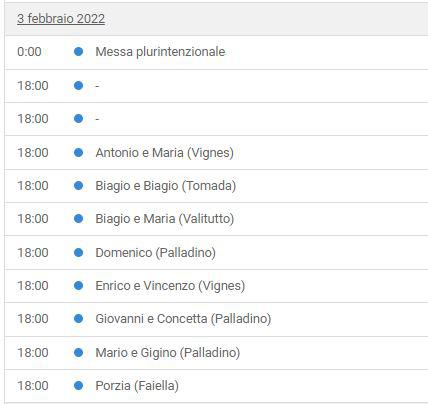Click the blue dot beside Biagio e Maria
This screenshot has width=428, height=404.
click(x=78, y=218)
